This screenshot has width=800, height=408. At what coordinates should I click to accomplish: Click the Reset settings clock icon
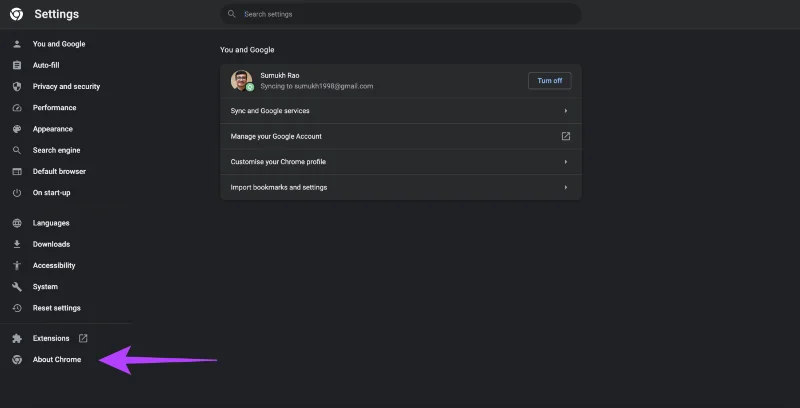tap(17, 308)
